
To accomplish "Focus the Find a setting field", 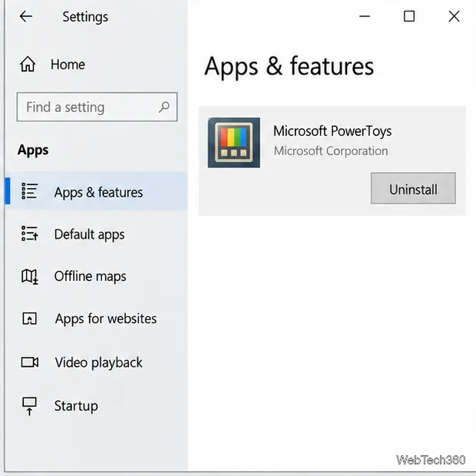I will (x=97, y=107).
